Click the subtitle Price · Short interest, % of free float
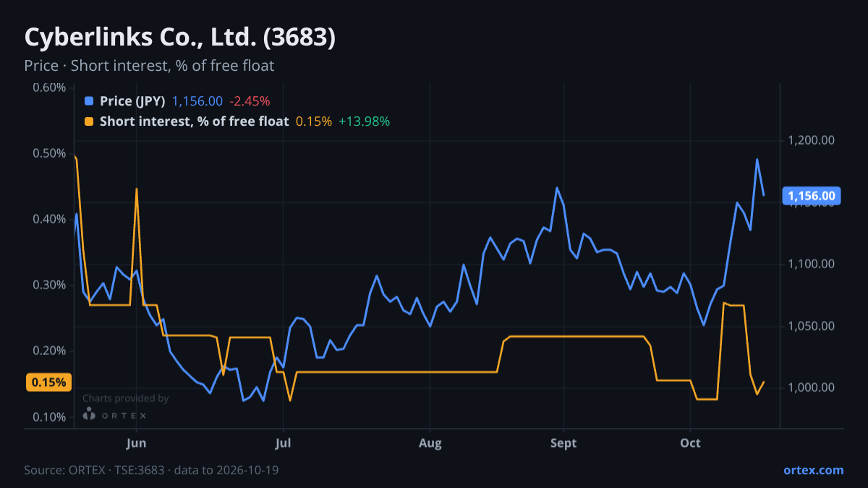The height and width of the screenshot is (488, 868). click(x=149, y=66)
